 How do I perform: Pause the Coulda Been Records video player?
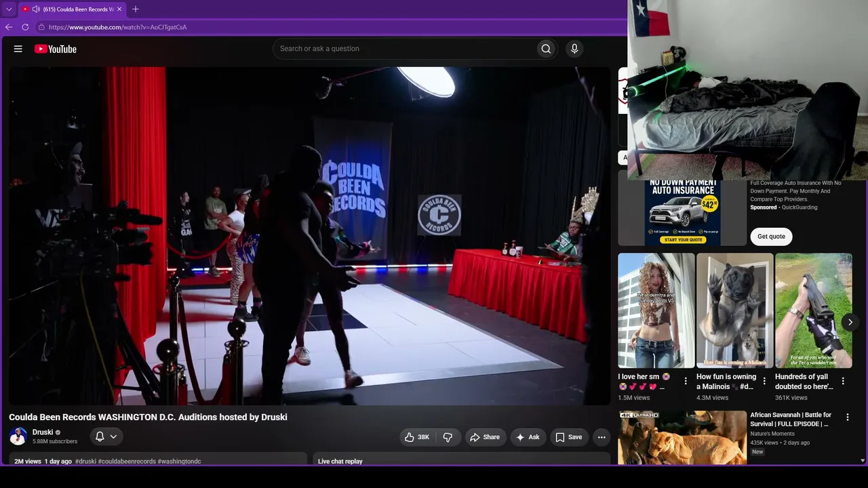coord(310,236)
